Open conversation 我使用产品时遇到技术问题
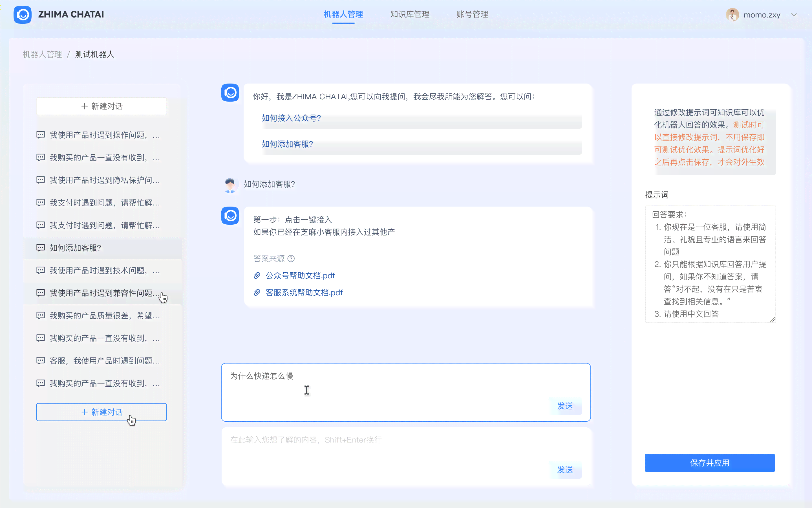This screenshot has width=812, height=508. tap(102, 270)
